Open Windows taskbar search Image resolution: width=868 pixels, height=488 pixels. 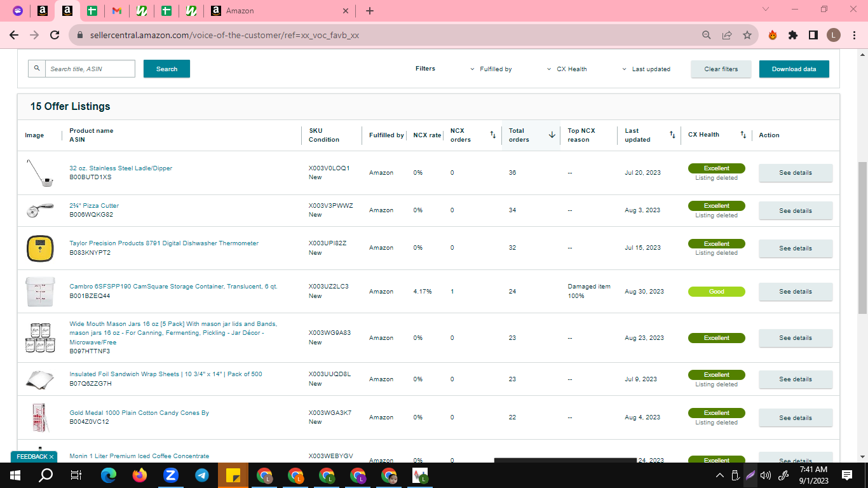pos(46,475)
